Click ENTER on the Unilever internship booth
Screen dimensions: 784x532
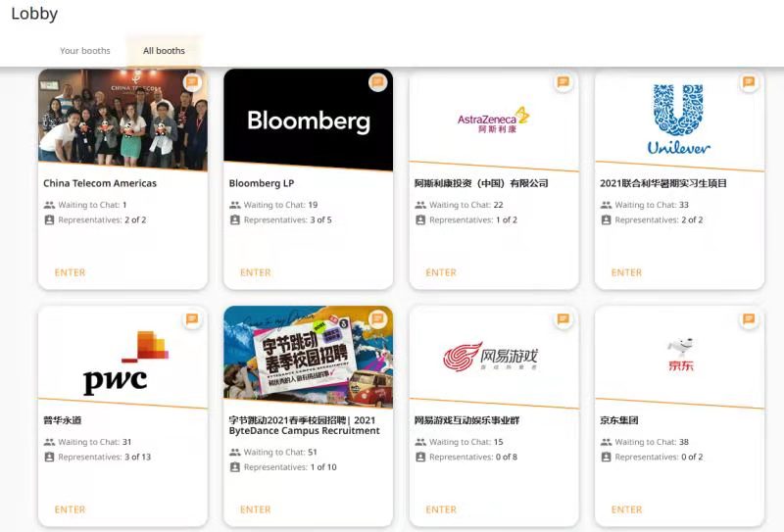[x=626, y=272]
